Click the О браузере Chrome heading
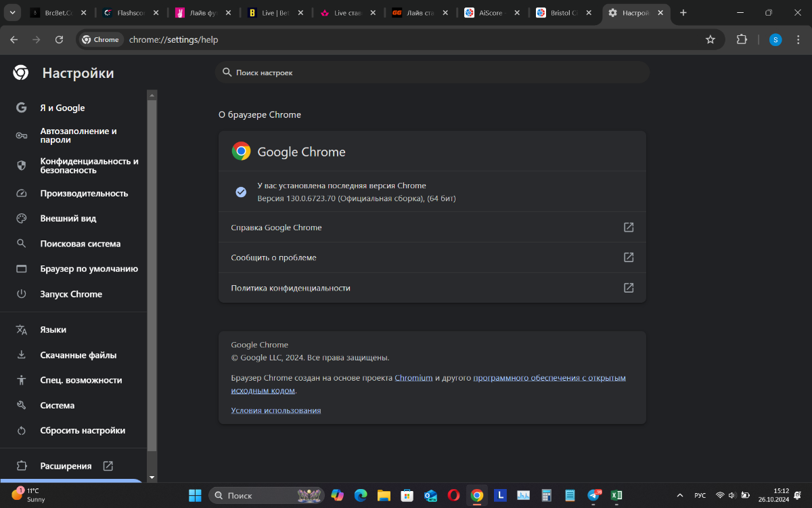The height and width of the screenshot is (508, 812). (260, 115)
